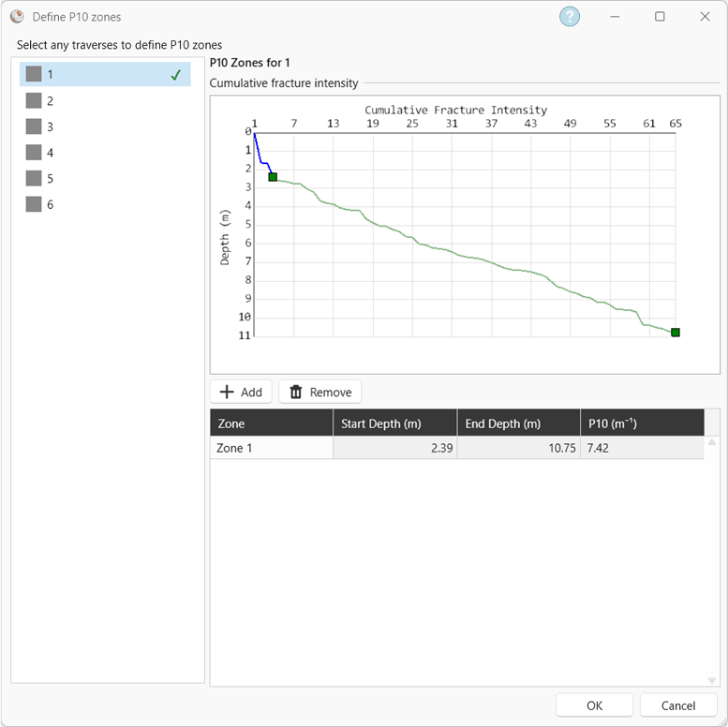
Task: Confirm with the OK button
Action: coord(594,705)
